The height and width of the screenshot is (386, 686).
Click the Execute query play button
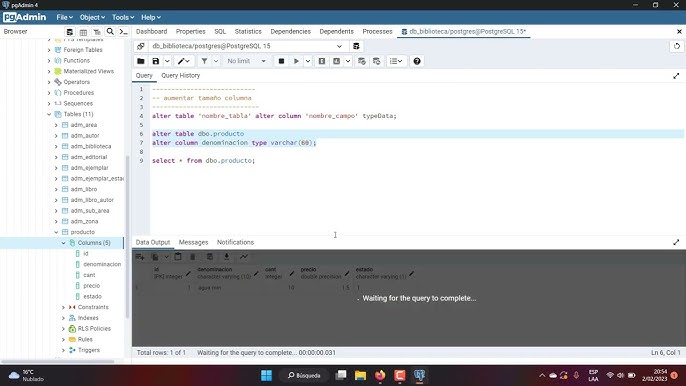(x=296, y=61)
